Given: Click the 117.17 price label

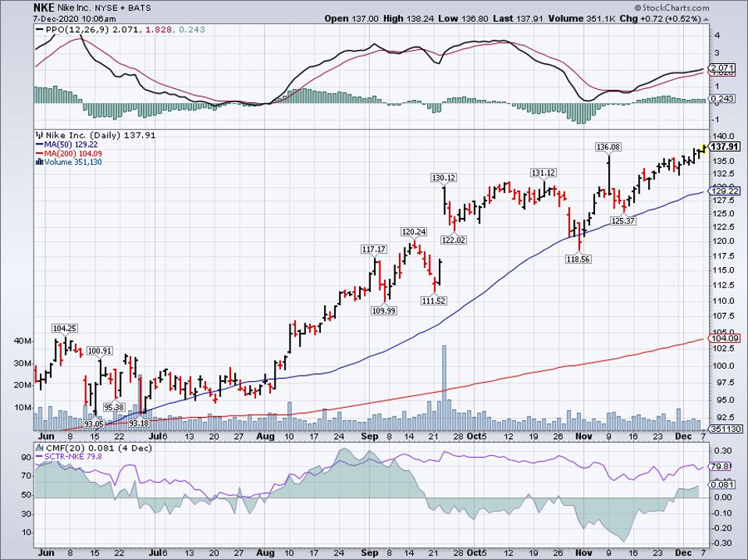Looking at the screenshot, I should (373, 249).
